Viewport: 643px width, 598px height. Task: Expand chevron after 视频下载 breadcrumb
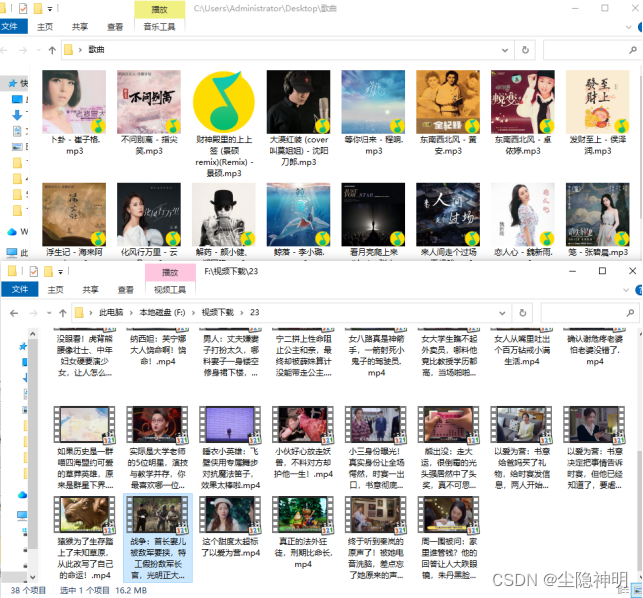point(242,313)
